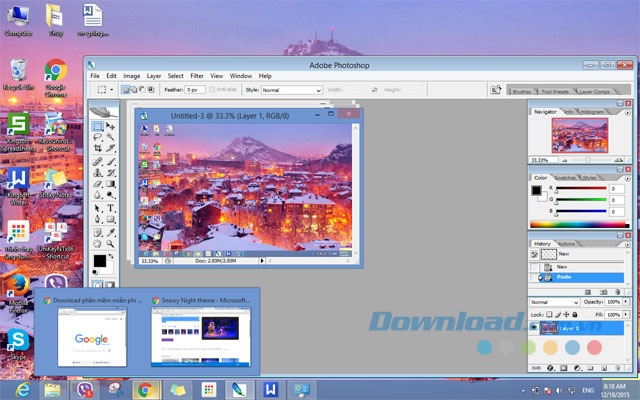The height and width of the screenshot is (400, 640).
Task: Open the Opacity slider arrow
Action: [626, 302]
